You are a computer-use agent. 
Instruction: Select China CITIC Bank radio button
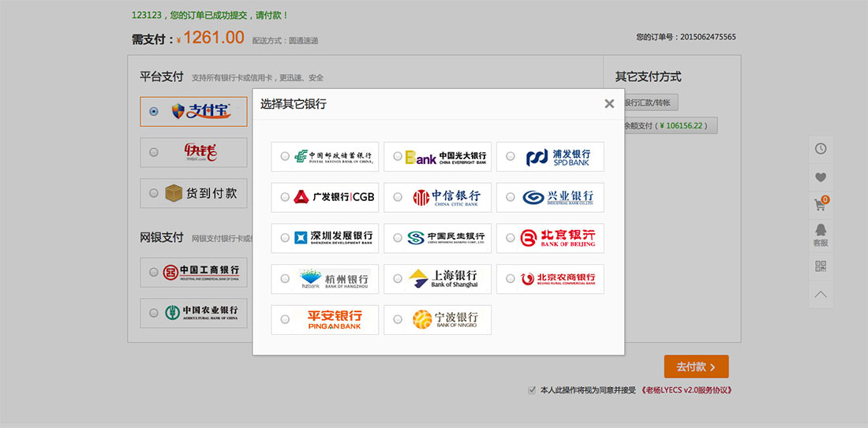[x=398, y=197]
